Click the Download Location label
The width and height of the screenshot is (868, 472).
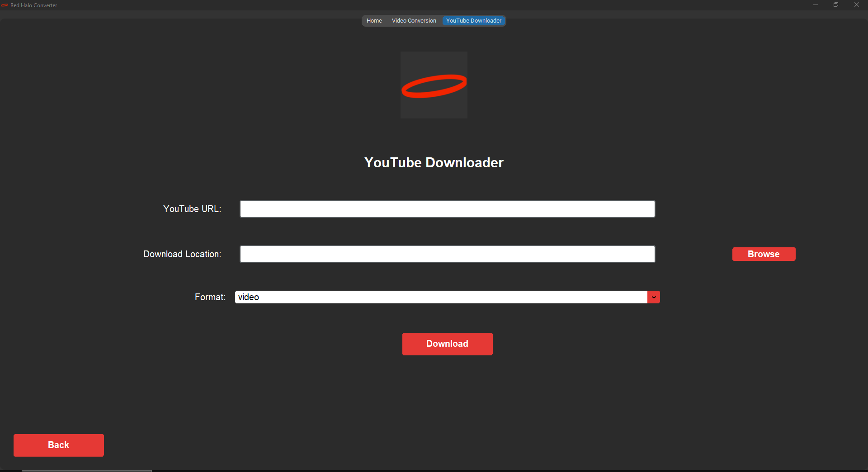click(x=182, y=254)
